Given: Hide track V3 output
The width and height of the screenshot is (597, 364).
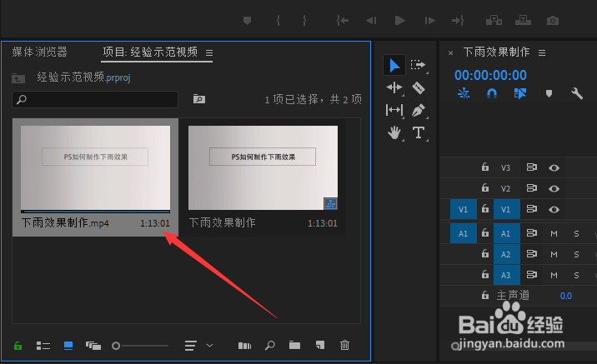Looking at the screenshot, I should coord(554,167).
